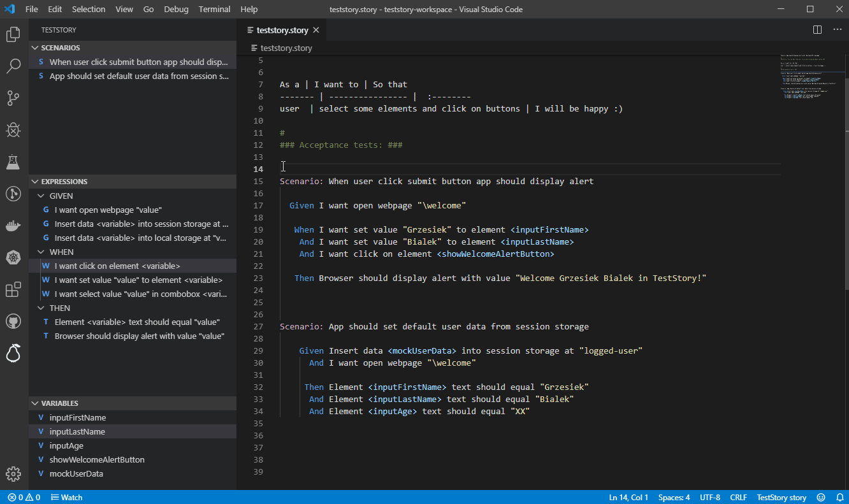Screen dimensions: 849x504
Task: Select 'Browser should display alert with value'
Action: coord(133,336)
